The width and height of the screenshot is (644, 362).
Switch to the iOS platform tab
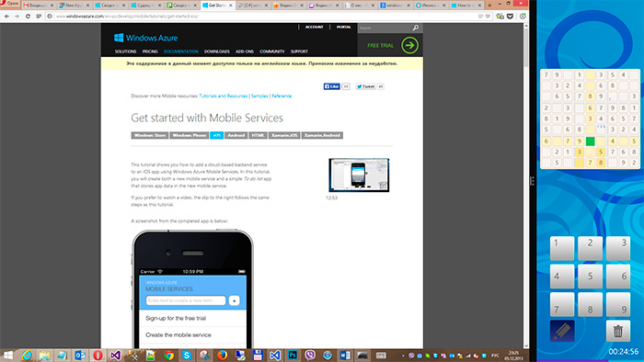pos(217,135)
